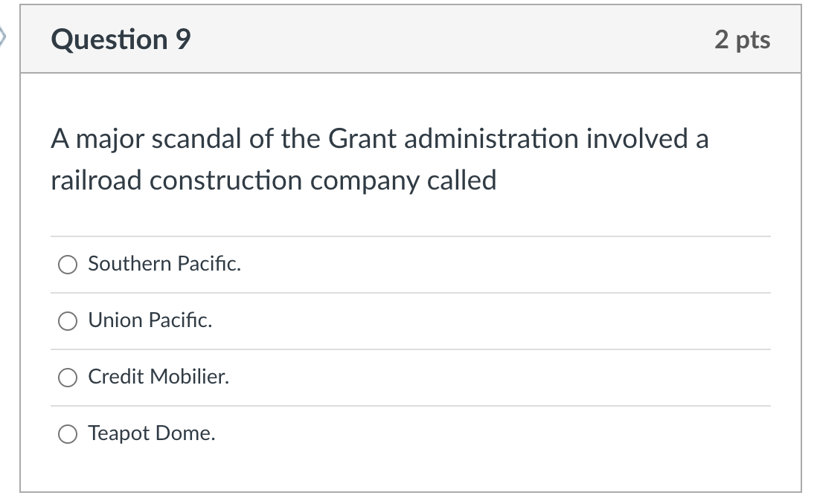Click the empty gray header area between the title and points

[x=452, y=39]
